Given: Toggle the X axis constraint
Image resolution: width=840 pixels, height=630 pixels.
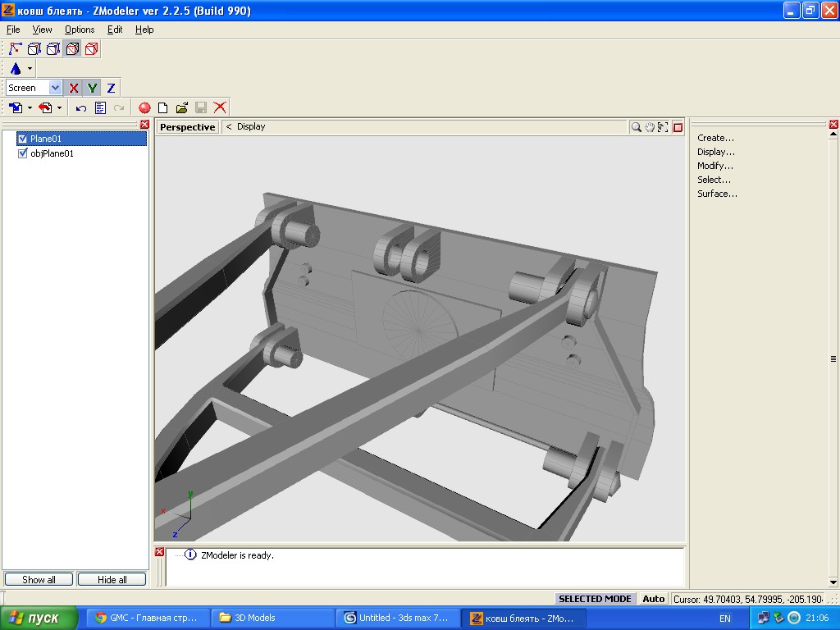Looking at the screenshot, I should (74, 88).
